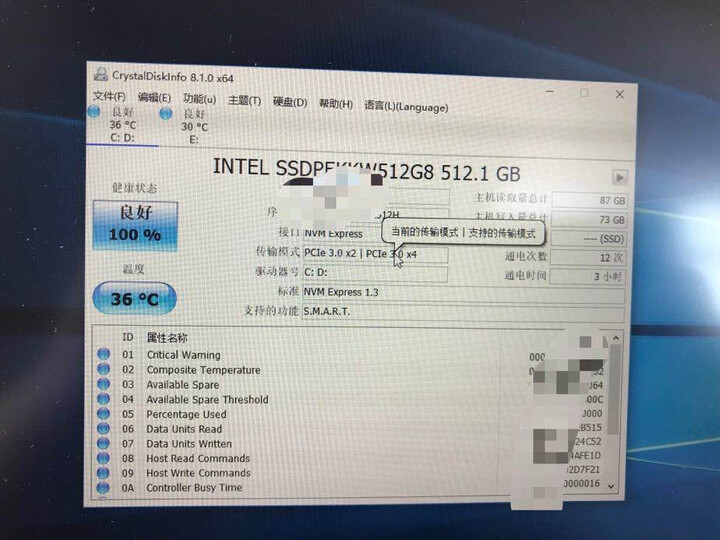
Task: Click the blue status orb above E:
Action: [x=166, y=113]
